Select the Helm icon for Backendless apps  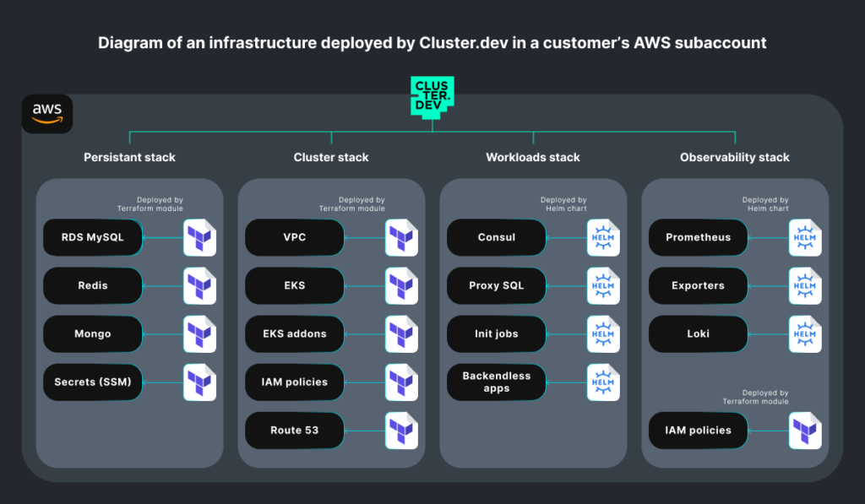pos(602,382)
